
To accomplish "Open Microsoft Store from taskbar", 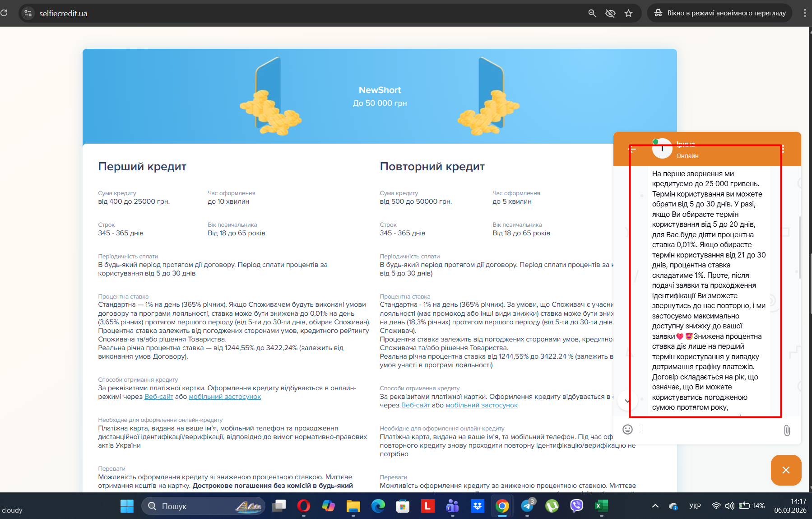I will click(403, 506).
